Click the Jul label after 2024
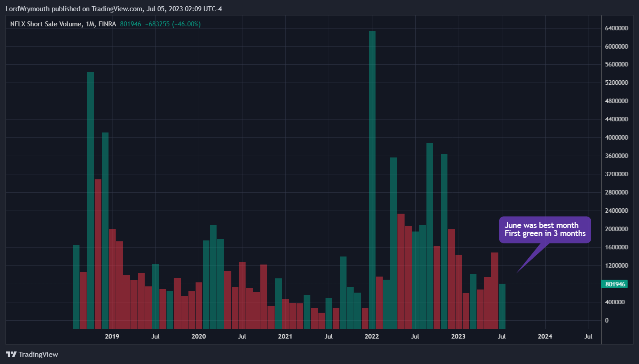Screen dimensions: 639x364 pos(588,336)
